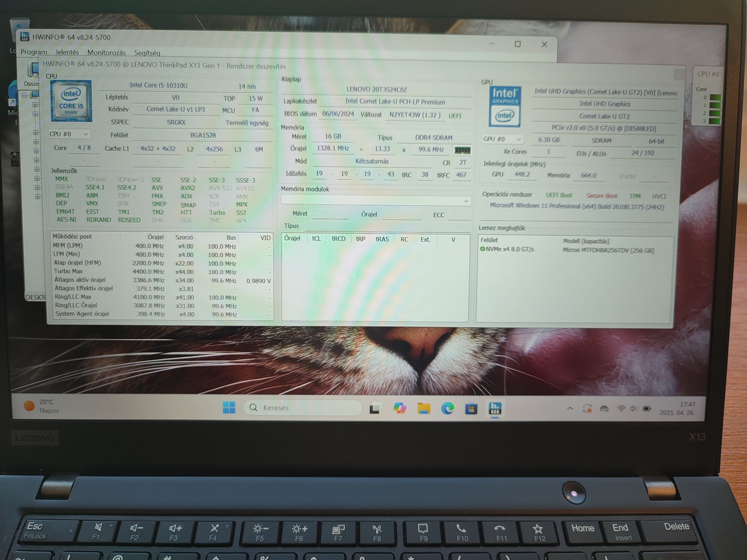Click the 'AVX2' feature flag
Viewport: 747px width, 560px height.
(188, 188)
